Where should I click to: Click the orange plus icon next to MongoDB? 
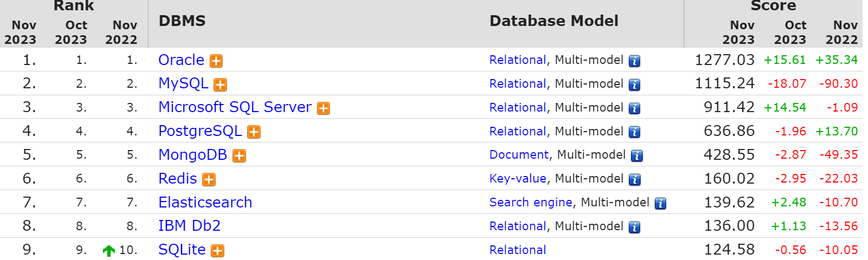(x=239, y=156)
